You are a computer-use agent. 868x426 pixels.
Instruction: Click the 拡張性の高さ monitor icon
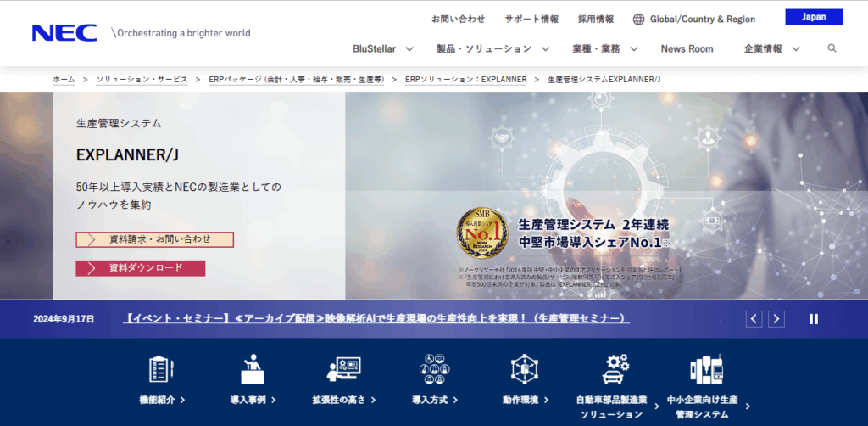coord(344,369)
